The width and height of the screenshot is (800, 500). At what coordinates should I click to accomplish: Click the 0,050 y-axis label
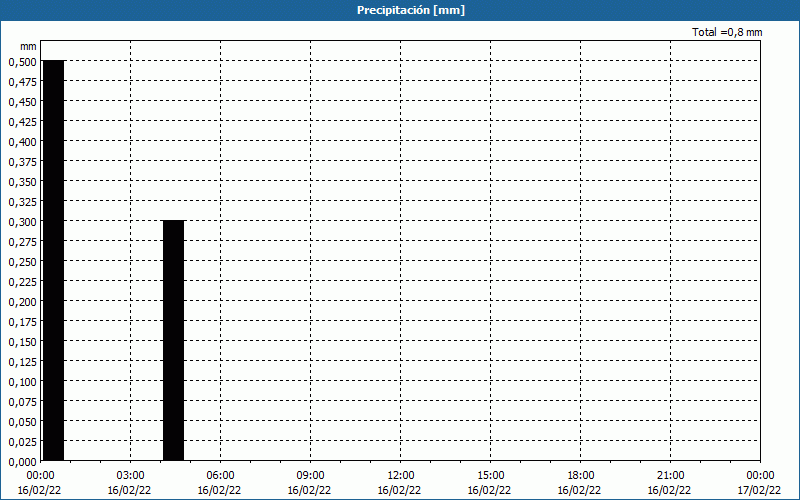(22, 422)
